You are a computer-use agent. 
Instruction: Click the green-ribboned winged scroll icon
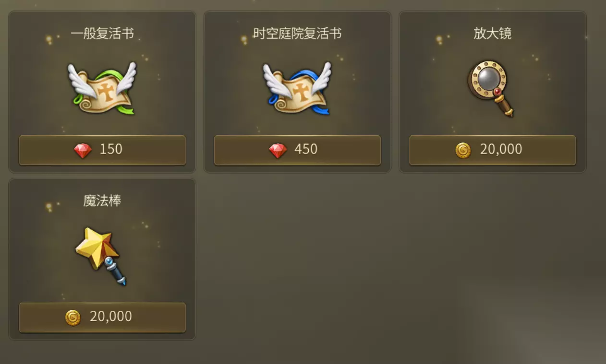tap(102, 89)
